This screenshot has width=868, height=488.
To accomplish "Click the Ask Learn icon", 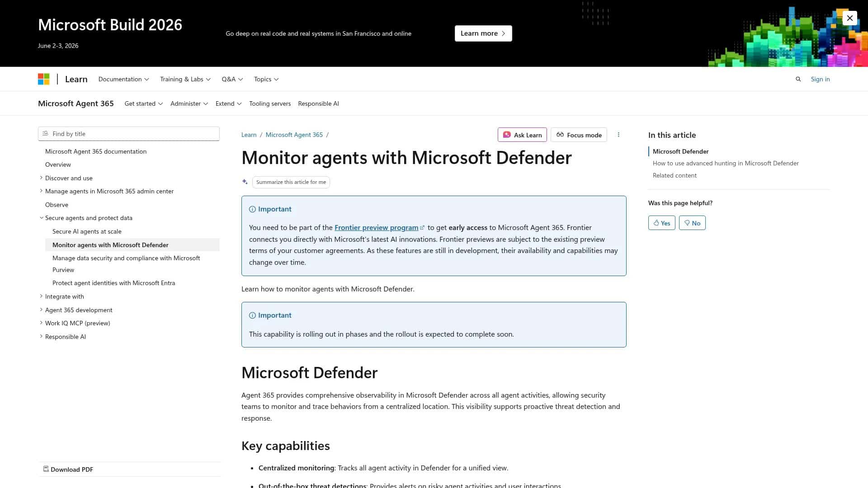I will click(507, 135).
